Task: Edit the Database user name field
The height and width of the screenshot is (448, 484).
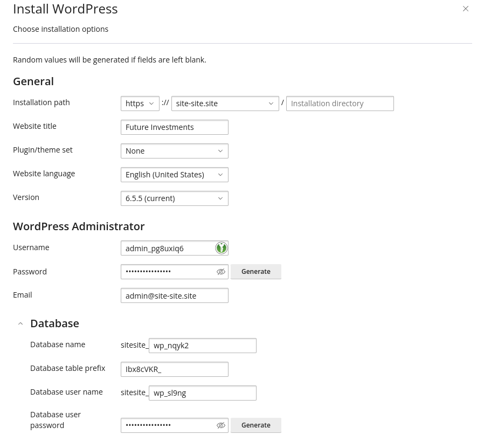Action: (x=203, y=393)
